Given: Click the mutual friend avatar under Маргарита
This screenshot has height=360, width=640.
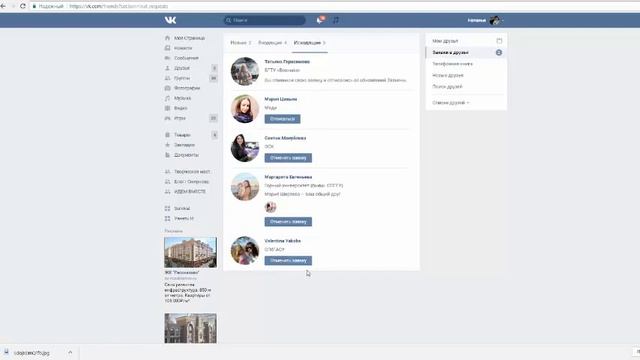Looking at the screenshot, I should [x=270, y=207].
